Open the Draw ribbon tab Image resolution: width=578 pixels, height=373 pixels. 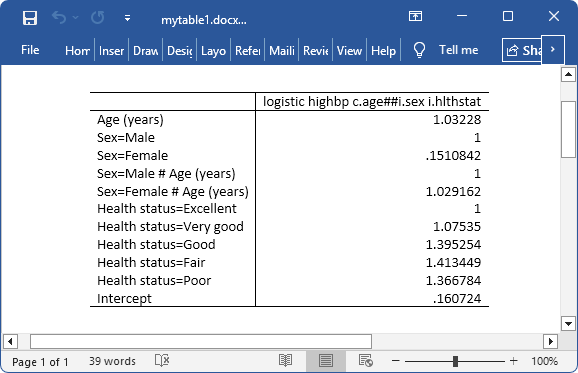click(x=146, y=50)
